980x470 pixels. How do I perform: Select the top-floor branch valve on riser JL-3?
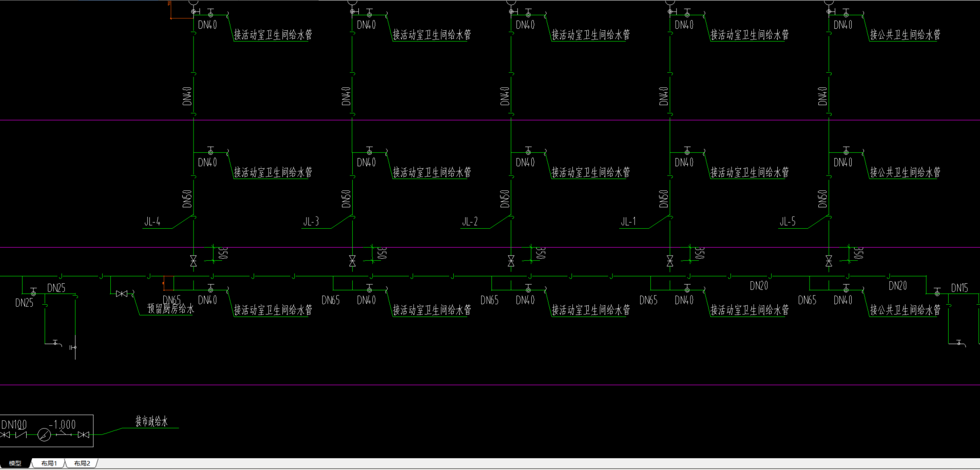pyautogui.click(x=369, y=13)
